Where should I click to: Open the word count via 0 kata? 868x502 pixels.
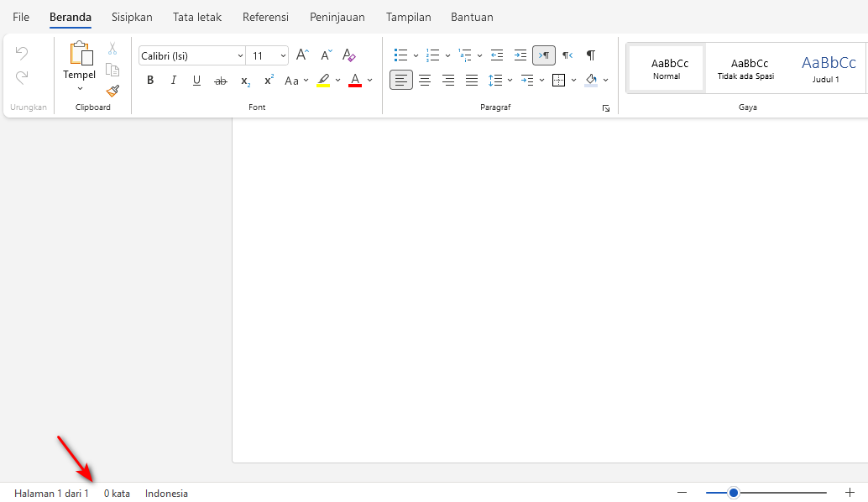(117, 494)
